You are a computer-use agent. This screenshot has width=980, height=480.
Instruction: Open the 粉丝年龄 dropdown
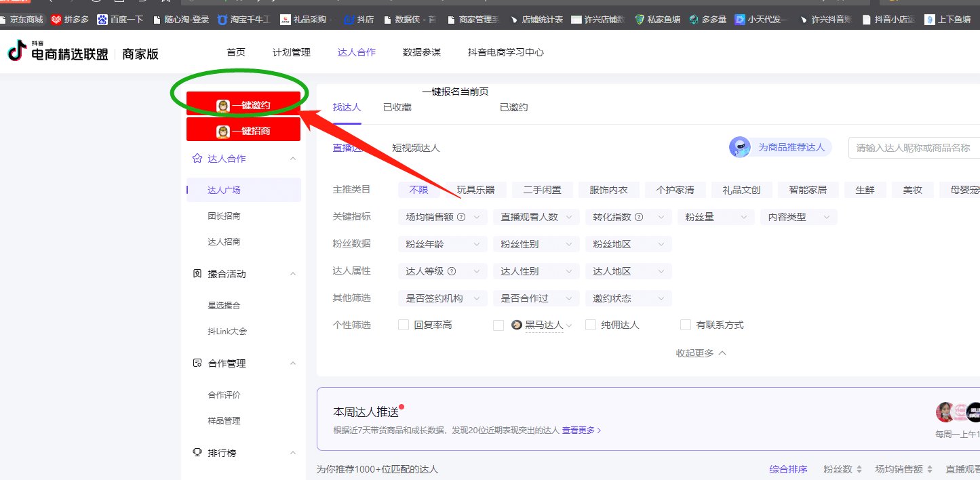(x=442, y=244)
